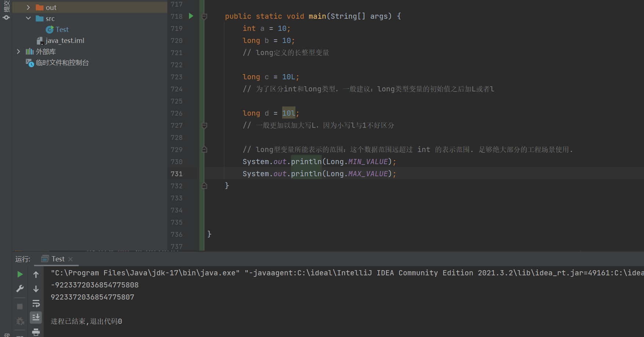Click the highlighted 10l literal

288,113
